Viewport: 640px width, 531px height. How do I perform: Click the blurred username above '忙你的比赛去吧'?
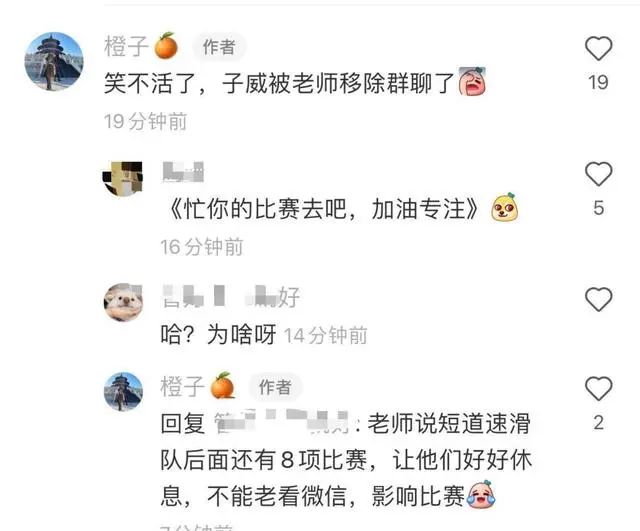click(x=183, y=172)
